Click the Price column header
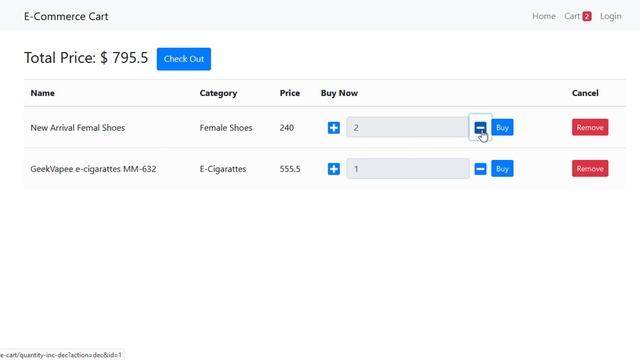The width and height of the screenshot is (640, 360). 290,93
